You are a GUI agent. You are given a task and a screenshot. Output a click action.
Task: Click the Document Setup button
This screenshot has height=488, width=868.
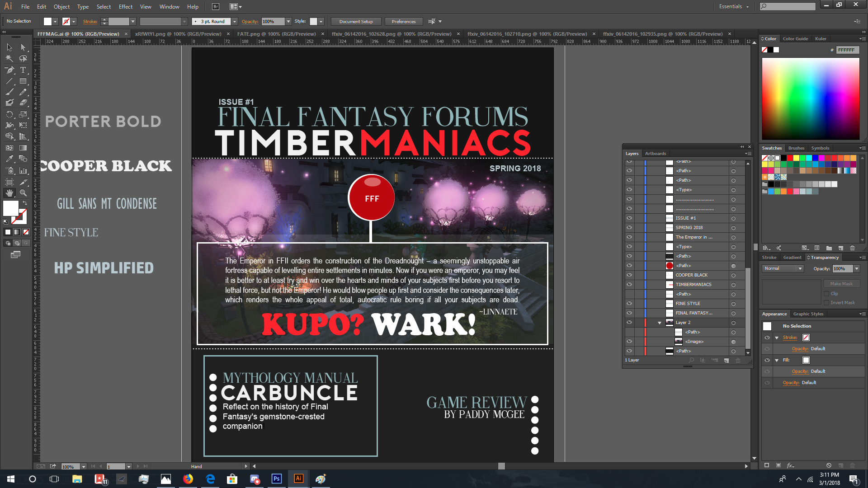click(356, 21)
